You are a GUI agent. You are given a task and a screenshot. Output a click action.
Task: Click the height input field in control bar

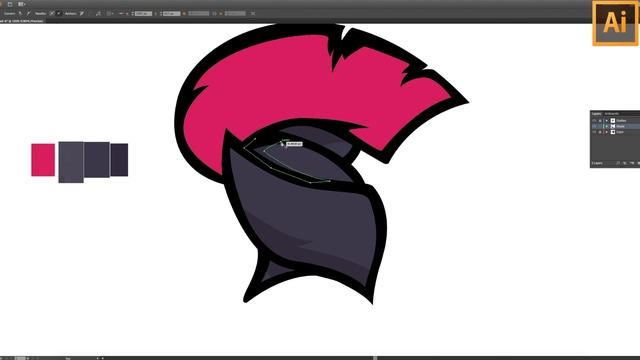(235, 13)
